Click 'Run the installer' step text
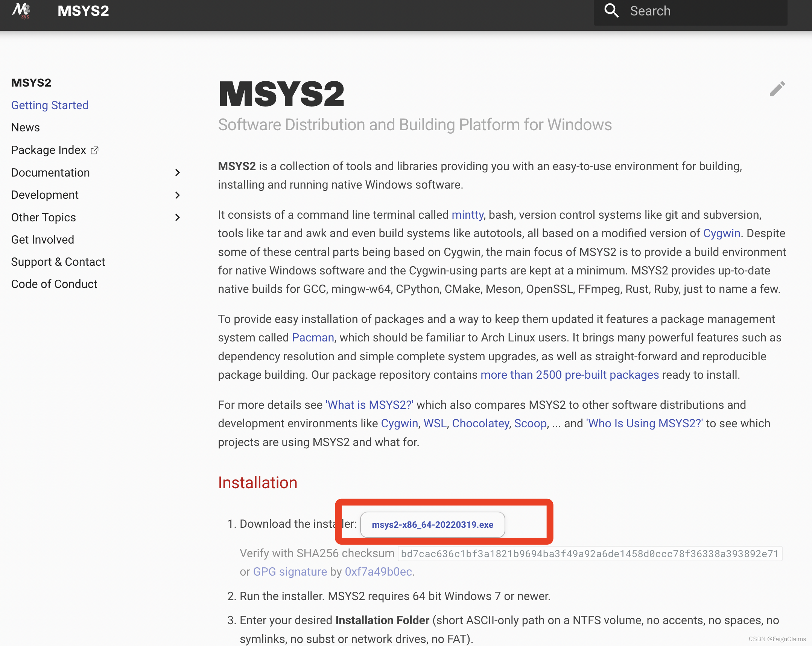 click(x=395, y=596)
